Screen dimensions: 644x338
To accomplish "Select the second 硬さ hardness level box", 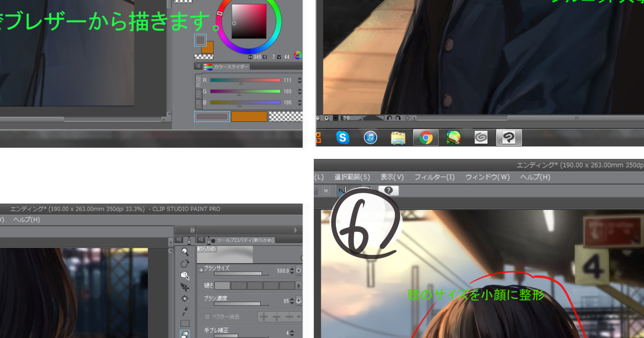I will coord(239,285).
